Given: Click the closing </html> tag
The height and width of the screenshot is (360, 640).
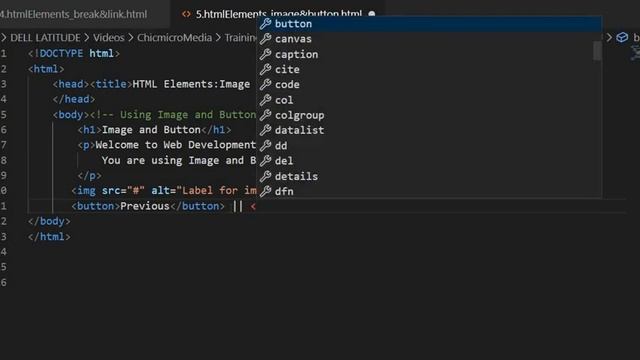Looking at the screenshot, I should pos(49,237).
